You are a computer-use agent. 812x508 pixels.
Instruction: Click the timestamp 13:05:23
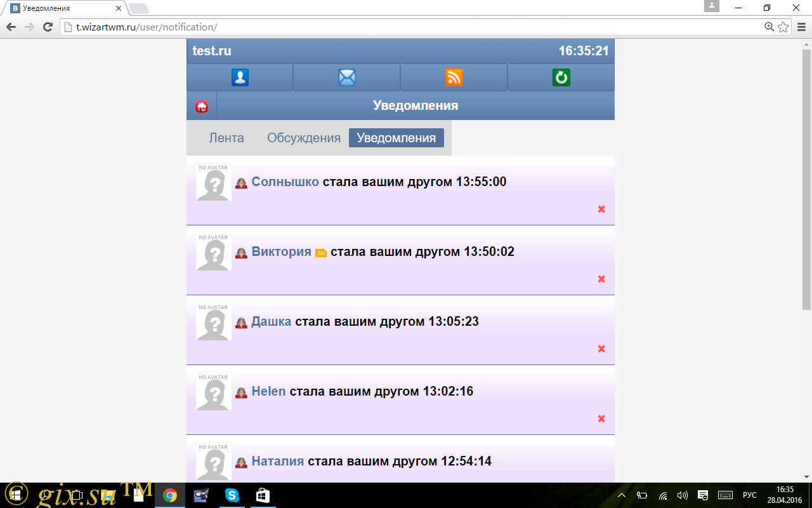click(454, 321)
